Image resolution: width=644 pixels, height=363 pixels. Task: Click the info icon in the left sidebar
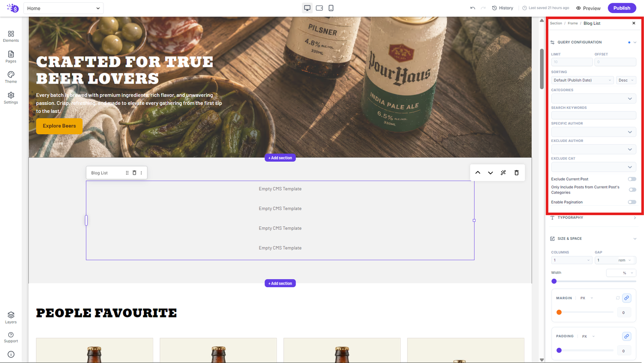(11, 354)
